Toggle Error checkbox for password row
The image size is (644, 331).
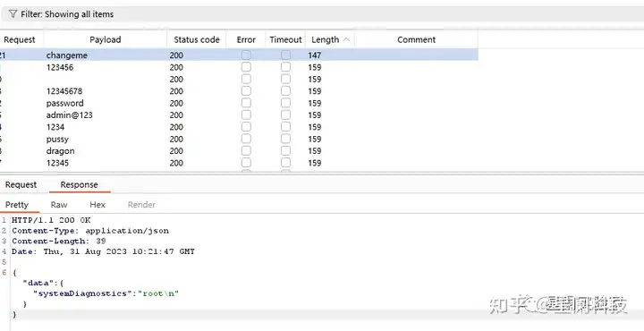pyautogui.click(x=246, y=103)
